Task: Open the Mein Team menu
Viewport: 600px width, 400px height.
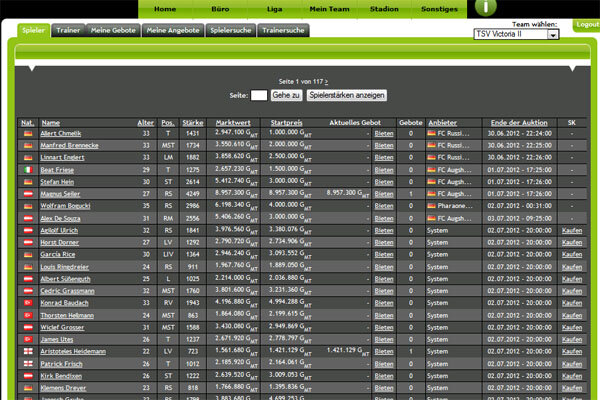Action: tap(329, 9)
